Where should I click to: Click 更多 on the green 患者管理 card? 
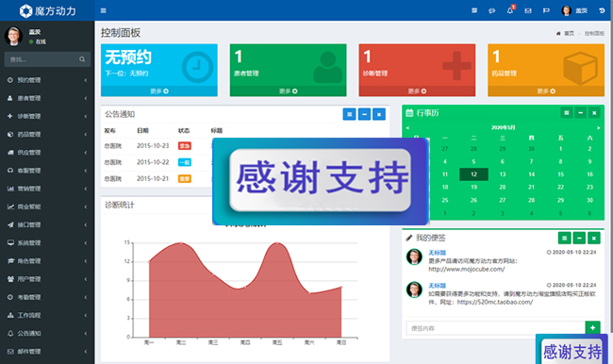pos(289,91)
